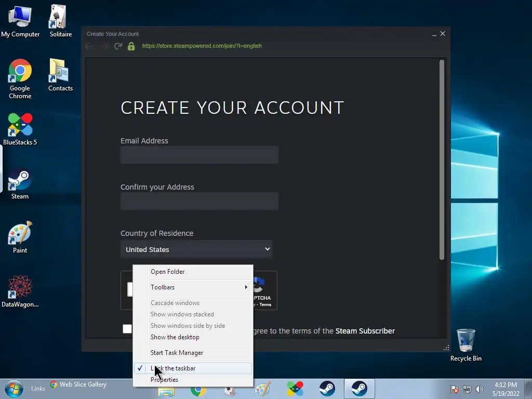This screenshot has height=399, width=532.
Task: Click the resize grip of Steam window
Action: click(446, 348)
